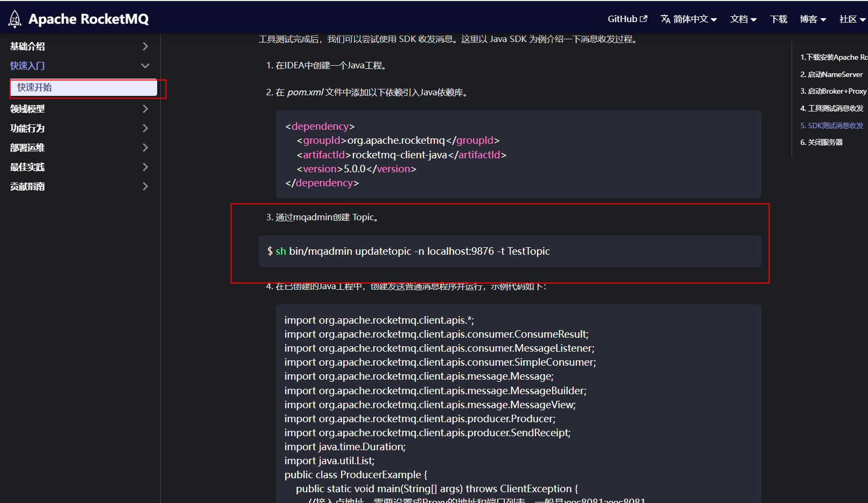Open the 文档 dropdown menu
Image resolution: width=868 pixels, height=503 pixels.
coord(743,19)
